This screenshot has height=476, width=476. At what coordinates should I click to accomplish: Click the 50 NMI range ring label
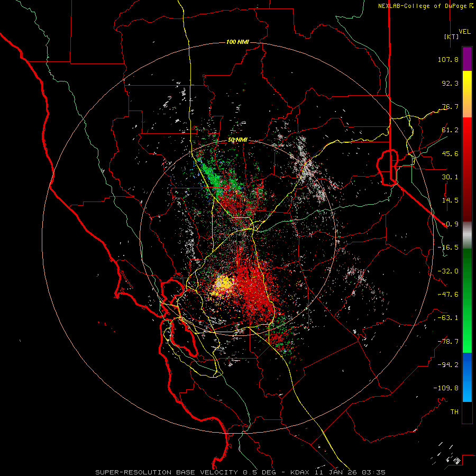click(x=237, y=140)
